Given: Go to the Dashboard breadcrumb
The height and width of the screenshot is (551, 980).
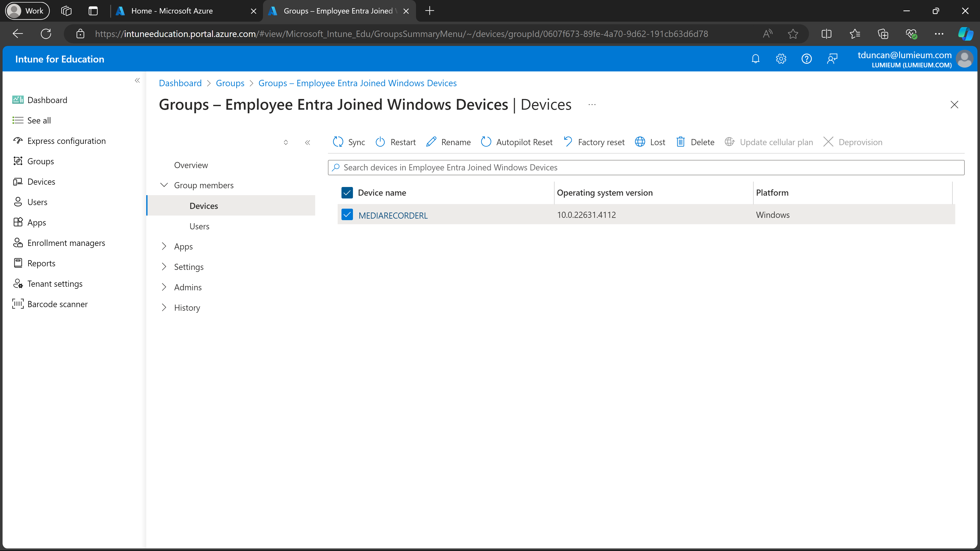Looking at the screenshot, I should [180, 83].
